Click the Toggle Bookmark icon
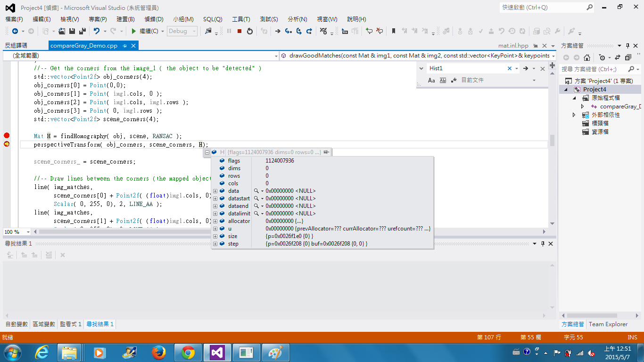The width and height of the screenshot is (644, 362). [393, 31]
